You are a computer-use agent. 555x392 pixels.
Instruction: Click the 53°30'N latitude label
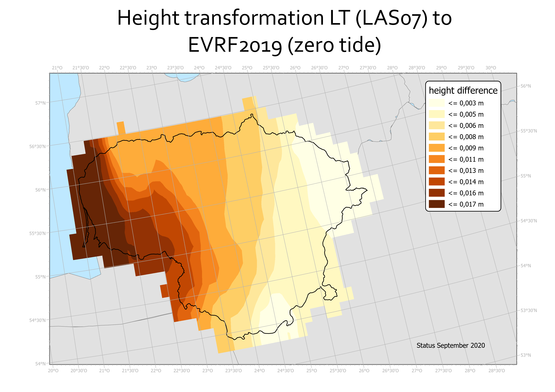pyautogui.click(x=529, y=310)
